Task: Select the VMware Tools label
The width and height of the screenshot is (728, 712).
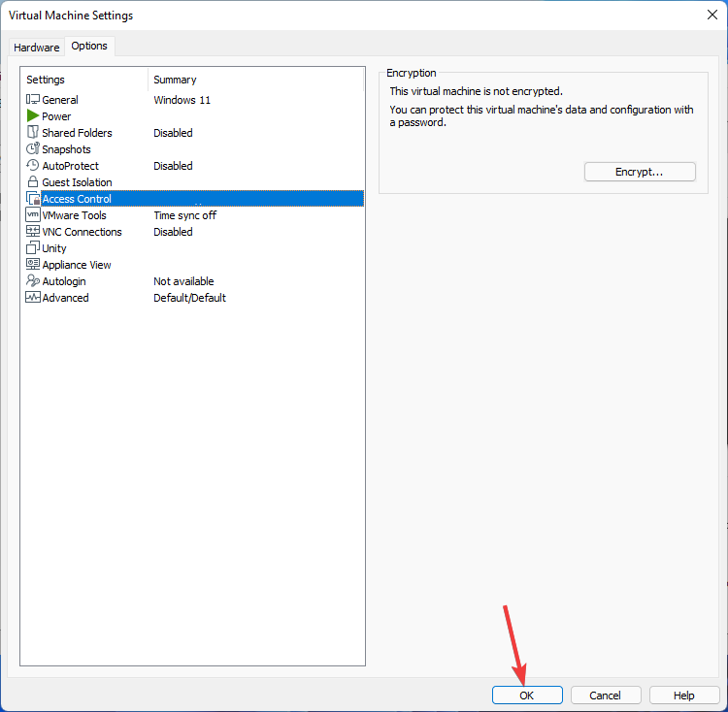Action: [75, 215]
